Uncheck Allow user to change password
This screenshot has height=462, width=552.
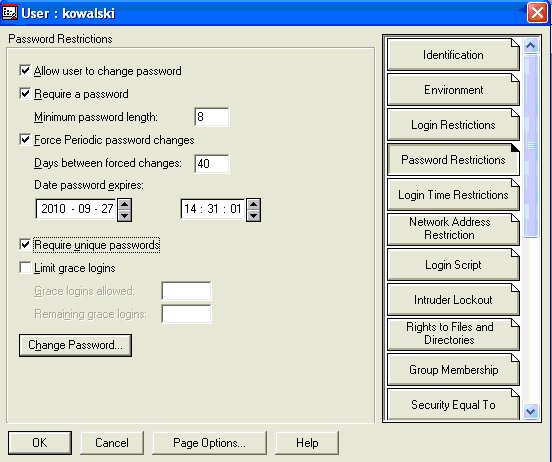click(x=25, y=71)
